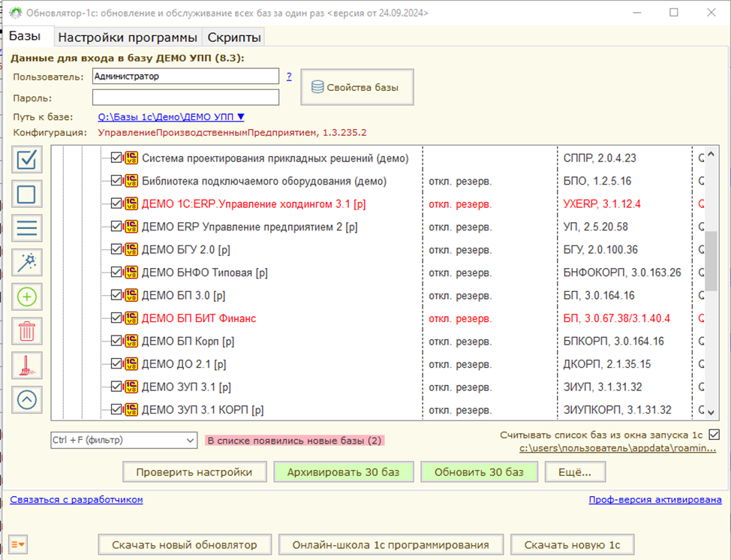731x560 pixels.
Task: Click the list scrollbar down arrow
Action: [x=711, y=412]
